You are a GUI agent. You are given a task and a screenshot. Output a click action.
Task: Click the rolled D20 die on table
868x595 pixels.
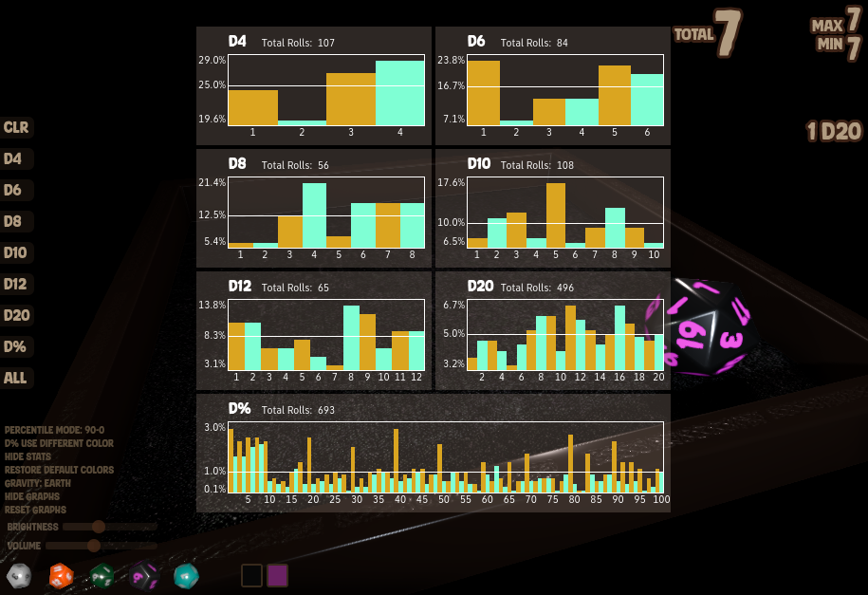click(x=707, y=325)
